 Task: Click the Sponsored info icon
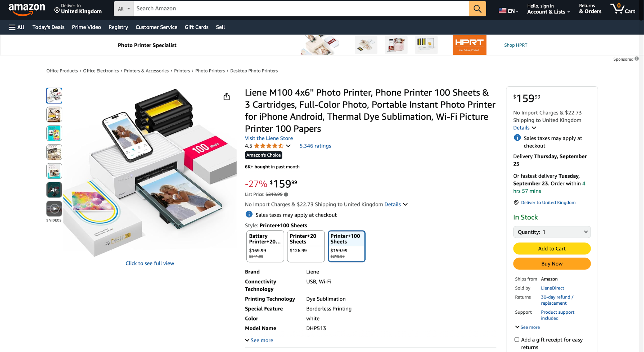coord(637,59)
